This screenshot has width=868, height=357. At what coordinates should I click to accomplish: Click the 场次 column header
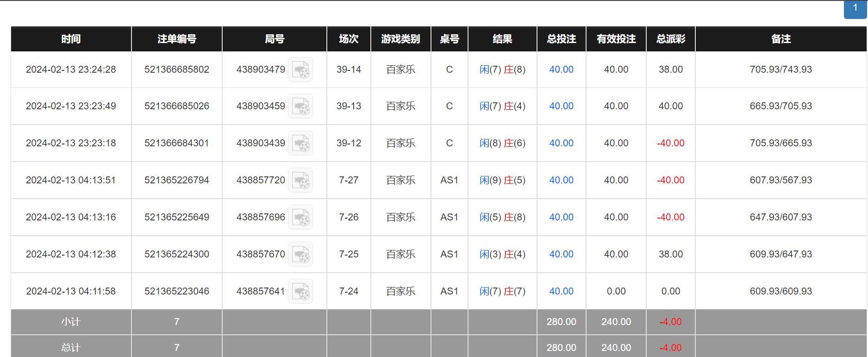click(349, 39)
